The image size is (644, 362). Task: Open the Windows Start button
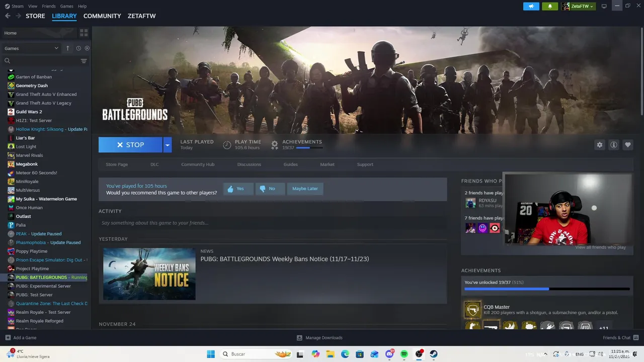tap(211, 354)
